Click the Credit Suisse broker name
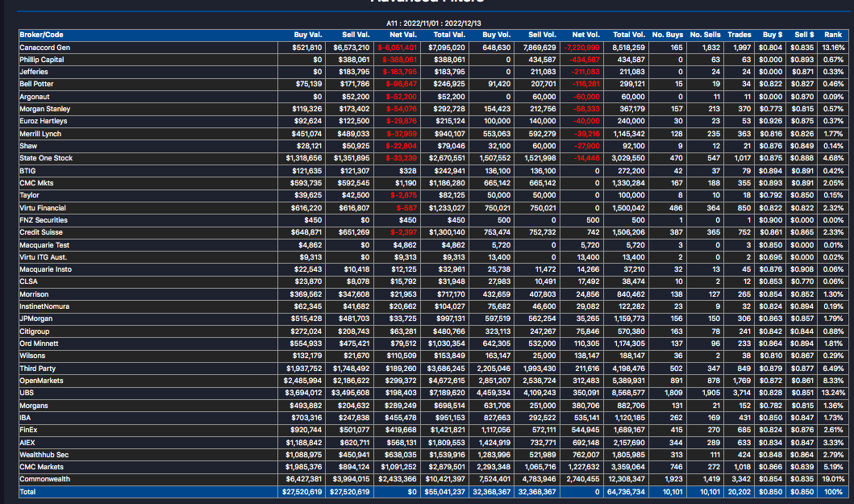Viewport: 854px width, 504px height. pyautogui.click(x=41, y=232)
